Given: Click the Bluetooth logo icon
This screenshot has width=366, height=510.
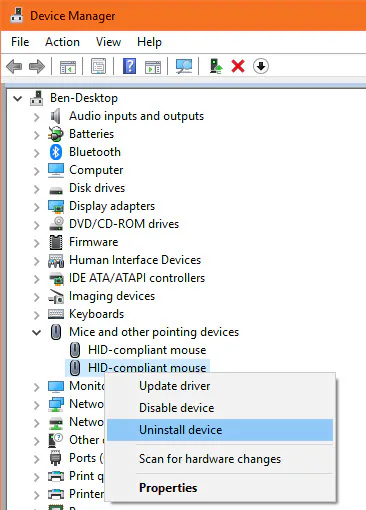Looking at the screenshot, I should (56, 152).
